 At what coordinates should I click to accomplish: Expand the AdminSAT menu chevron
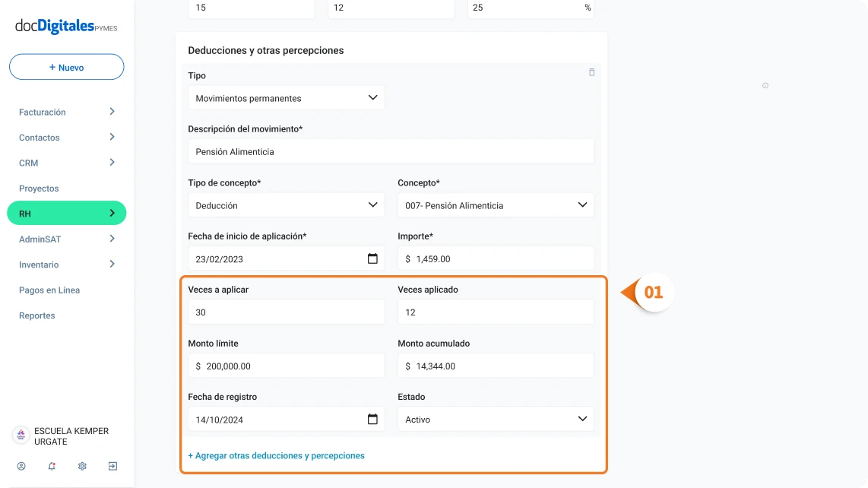pyautogui.click(x=112, y=239)
